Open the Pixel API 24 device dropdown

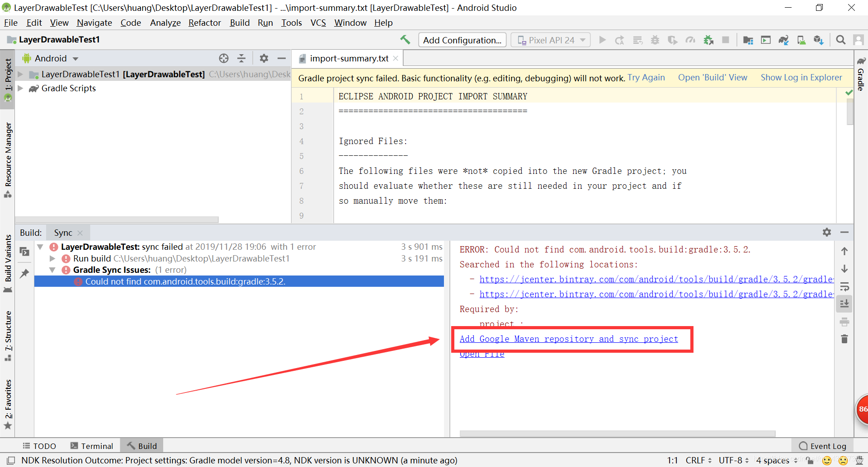click(550, 40)
